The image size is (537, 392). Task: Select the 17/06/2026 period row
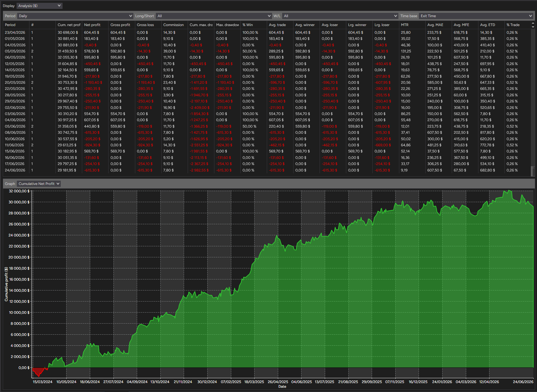267,164
